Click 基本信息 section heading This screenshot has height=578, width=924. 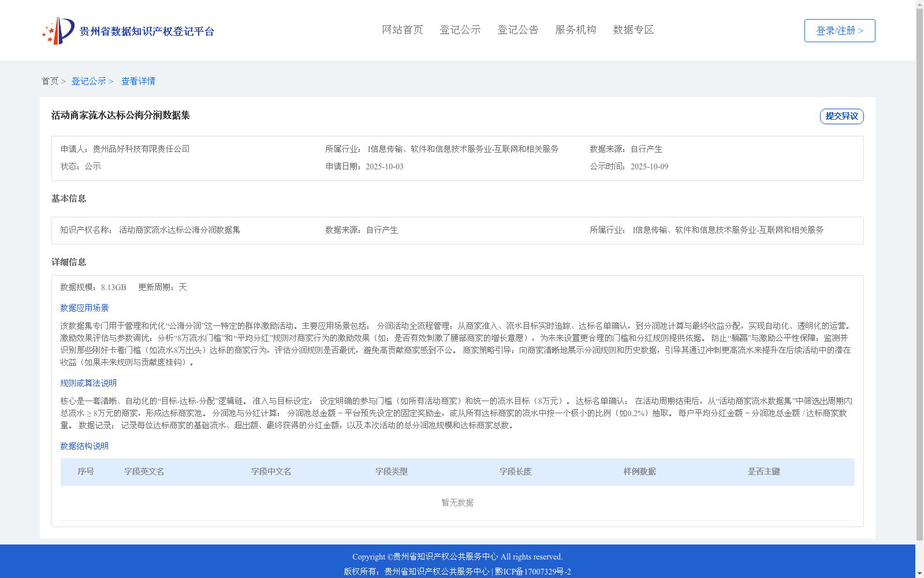pos(69,199)
